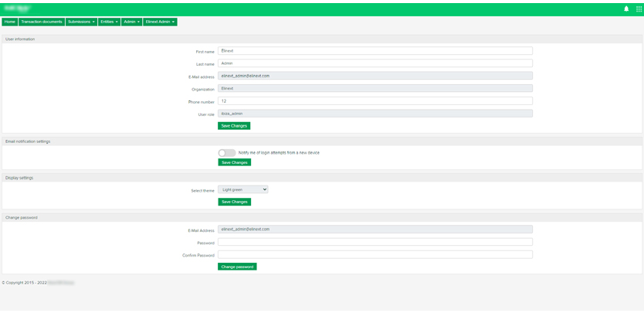Viewport: 644px width, 313px height.
Task: Click the Confirm Password field
Action: [x=375, y=254]
